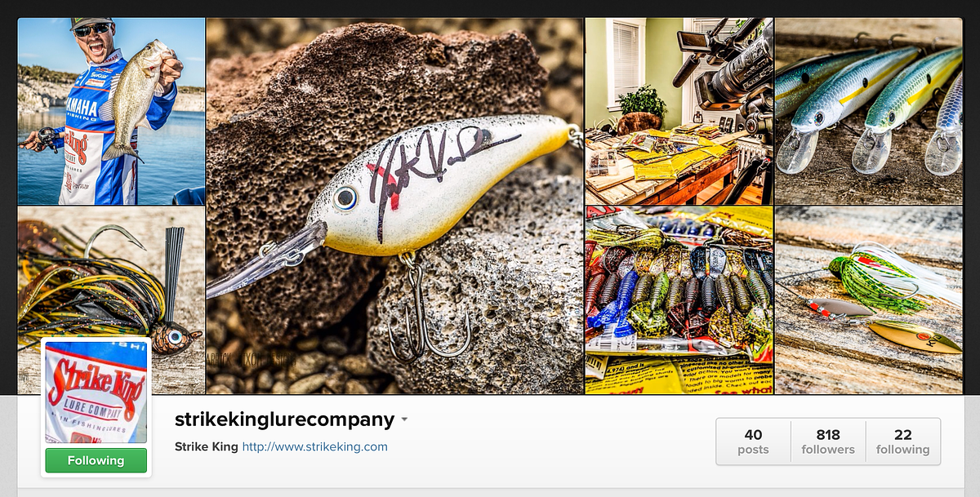
Task: Click the green Following button
Action: (96, 460)
